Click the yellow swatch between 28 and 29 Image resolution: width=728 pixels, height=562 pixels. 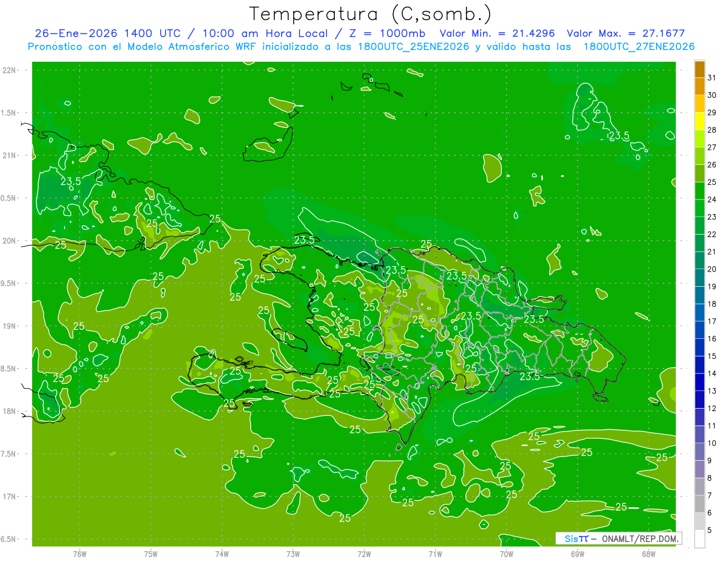(x=699, y=121)
